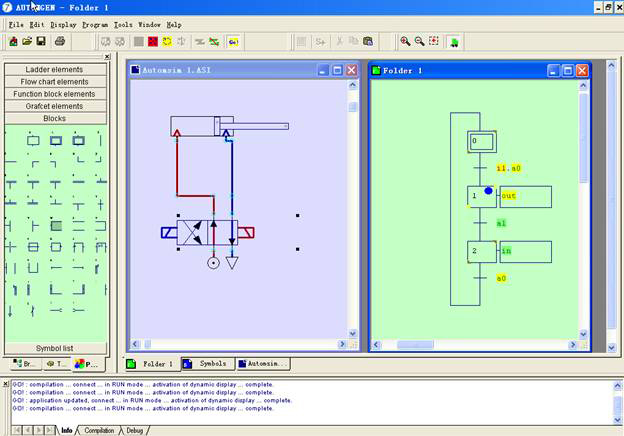The height and width of the screenshot is (436, 624).
Task: Select the L-shaped corner palette block
Action: 55,289
